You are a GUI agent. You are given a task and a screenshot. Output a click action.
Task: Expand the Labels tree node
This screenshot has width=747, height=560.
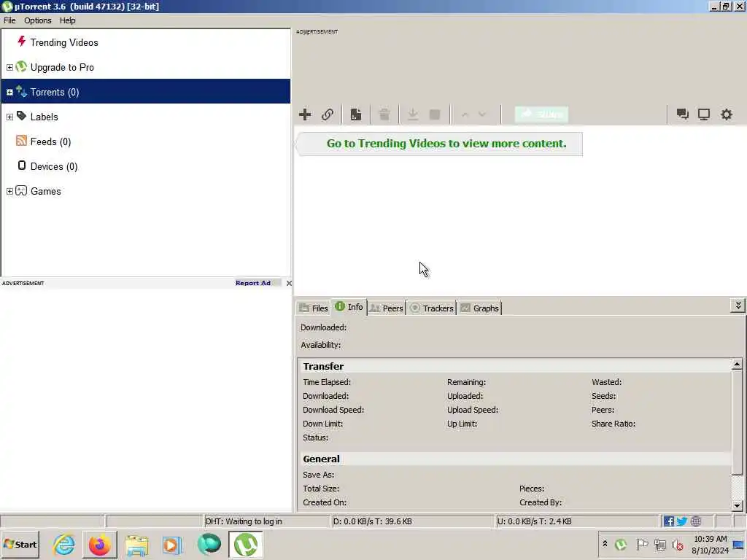(9, 117)
